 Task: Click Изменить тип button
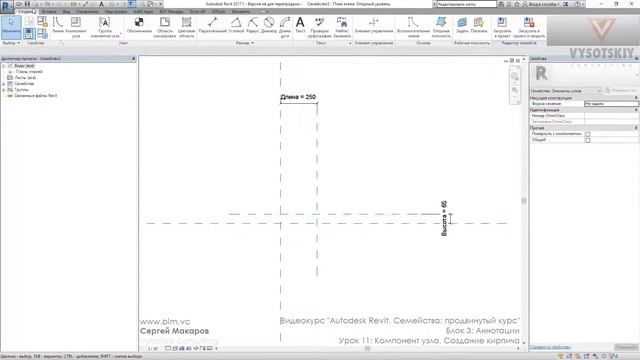[622, 91]
